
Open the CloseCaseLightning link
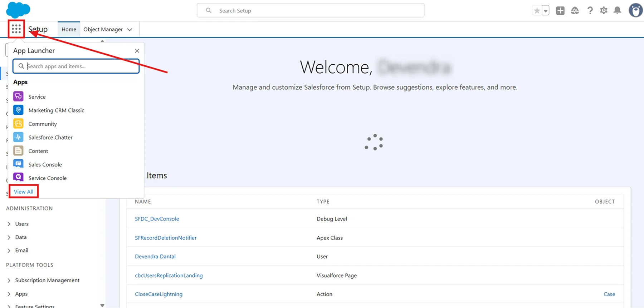click(158, 294)
